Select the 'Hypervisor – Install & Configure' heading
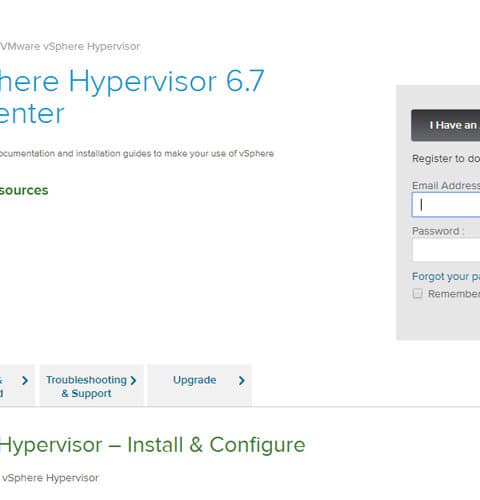Screen dimensions: 480x500 click(x=152, y=445)
